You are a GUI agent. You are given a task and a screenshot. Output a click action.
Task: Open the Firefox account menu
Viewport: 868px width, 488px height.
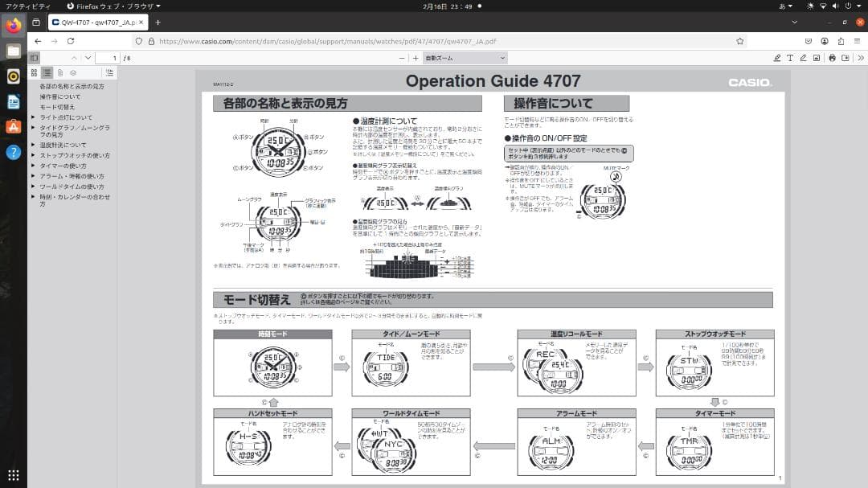(825, 41)
